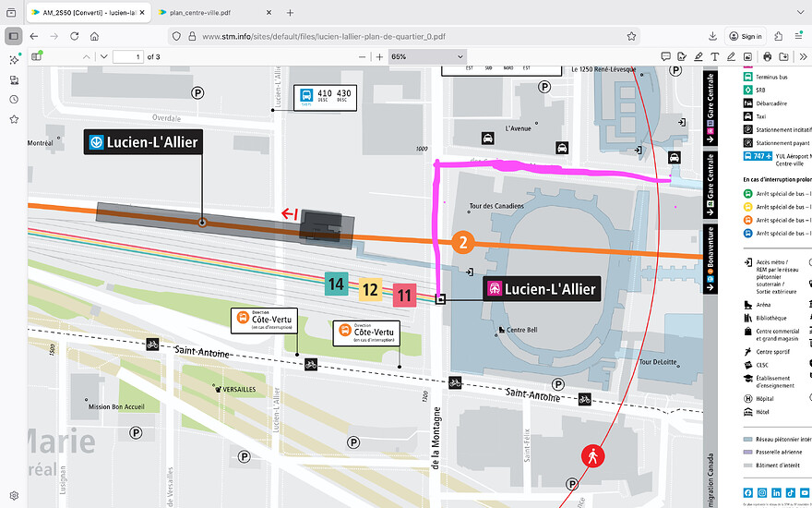
Task: Open Firefox View in the tab bar
Action: (x=11, y=12)
